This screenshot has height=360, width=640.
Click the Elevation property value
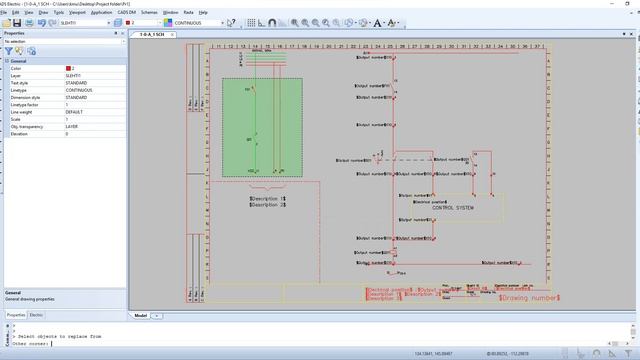(95, 134)
